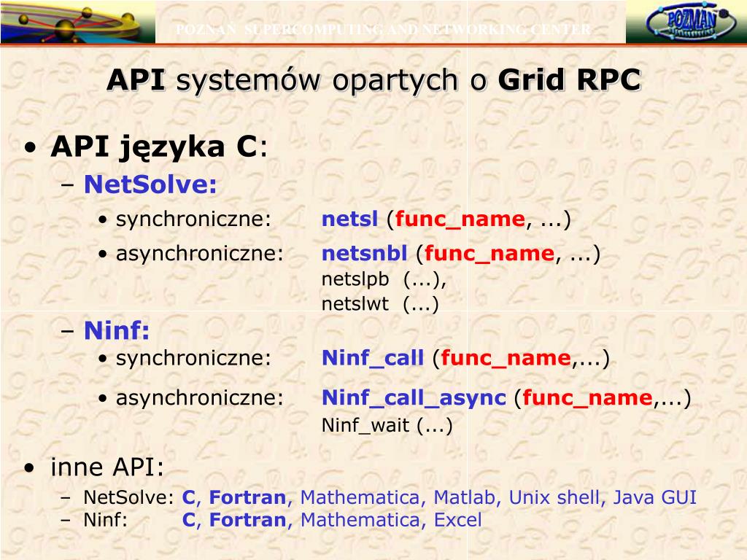Click the blue "netsl" function name

point(349,219)
